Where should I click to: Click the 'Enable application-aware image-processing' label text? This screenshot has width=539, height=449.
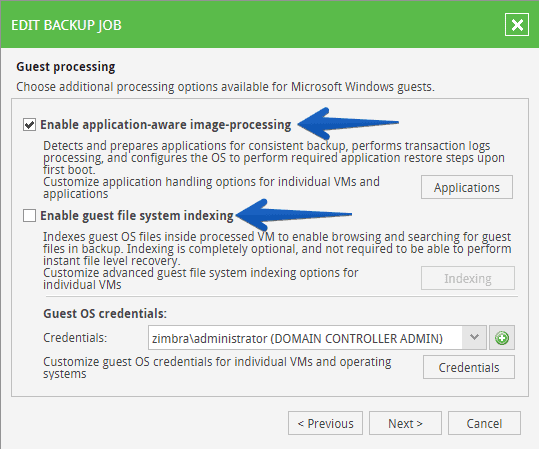(166, 125)
